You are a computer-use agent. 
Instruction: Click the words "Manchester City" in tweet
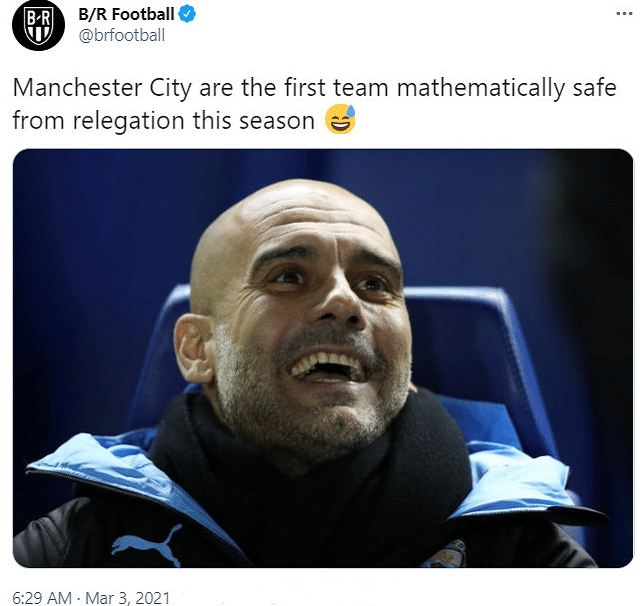tap(102, 88)
